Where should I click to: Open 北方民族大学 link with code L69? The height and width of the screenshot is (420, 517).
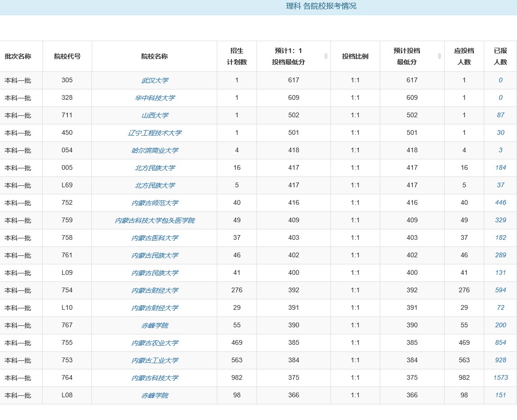[x=154, y=185]
